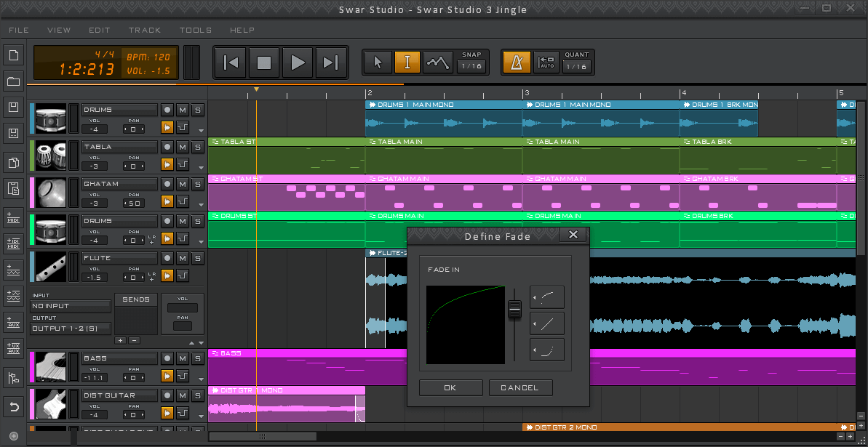Viewport: 868px width, 447px height.
Task: Open the TRACK menu
Action: pos(145,30)
